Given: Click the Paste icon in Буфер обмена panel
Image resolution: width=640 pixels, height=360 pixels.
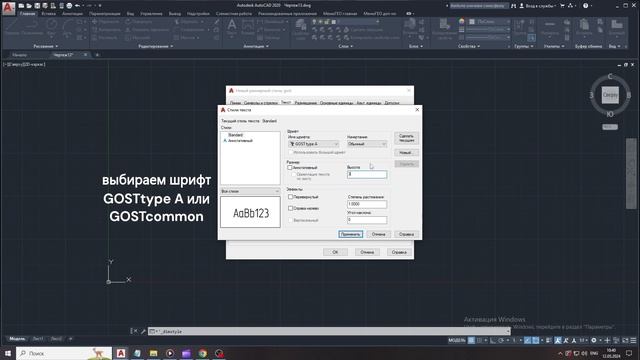Looking at the screenshot, I should (x=584, y=27).
